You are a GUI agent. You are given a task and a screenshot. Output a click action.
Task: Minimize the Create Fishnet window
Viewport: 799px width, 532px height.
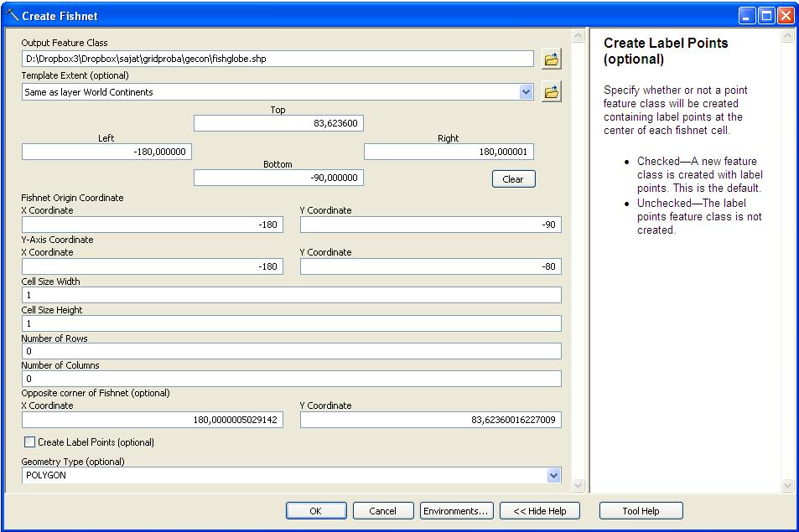point(747,16)
